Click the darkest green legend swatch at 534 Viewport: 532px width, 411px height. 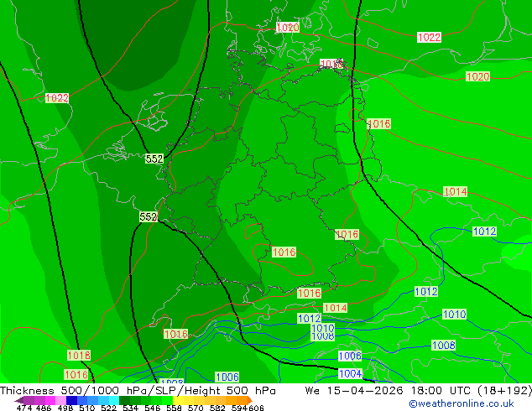pos(124,400)
